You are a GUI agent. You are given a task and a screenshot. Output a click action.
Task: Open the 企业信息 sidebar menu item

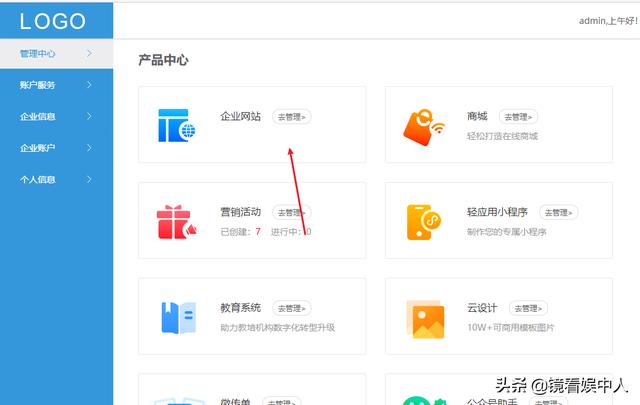[x=56, y=116]
